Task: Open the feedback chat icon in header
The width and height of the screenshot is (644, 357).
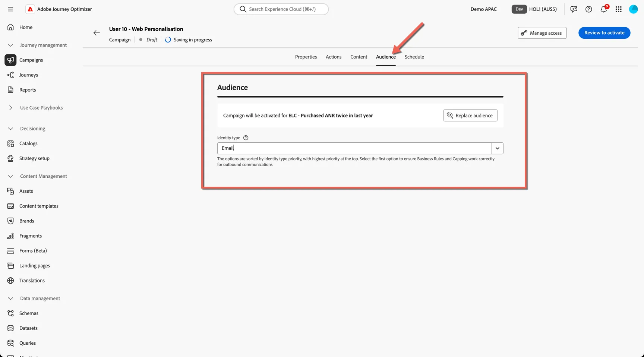Action: (574, 9)
